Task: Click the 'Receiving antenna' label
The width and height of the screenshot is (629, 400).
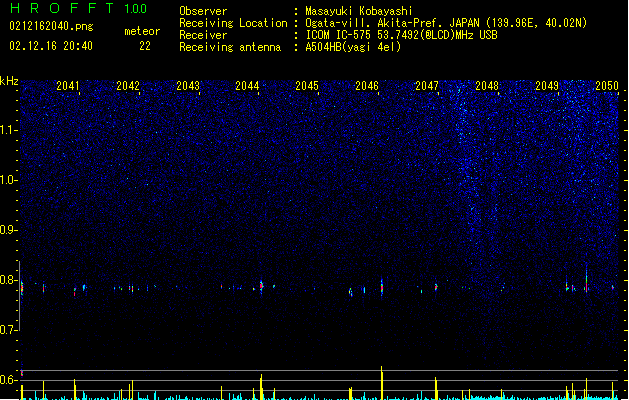Action: [230, 47]
